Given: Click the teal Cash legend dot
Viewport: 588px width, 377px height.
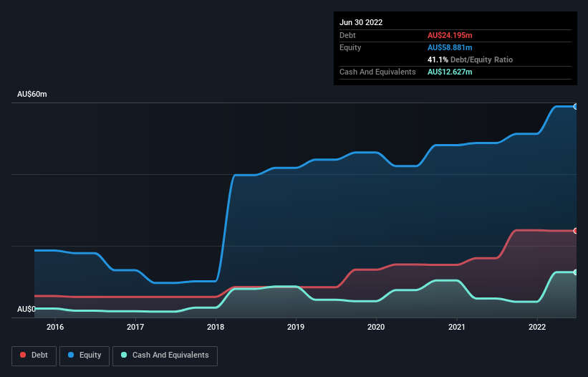Looking at the screenshot, I should [124, 355].
